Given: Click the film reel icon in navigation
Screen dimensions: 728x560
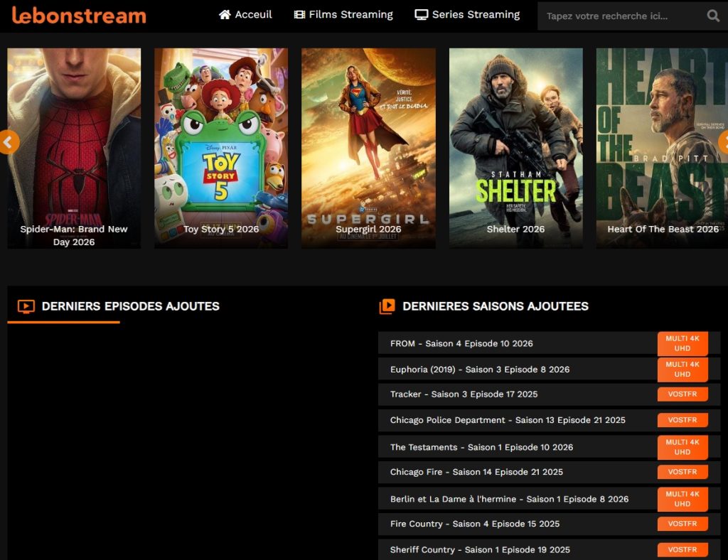Looking at the screenshot, I should 299,15.
